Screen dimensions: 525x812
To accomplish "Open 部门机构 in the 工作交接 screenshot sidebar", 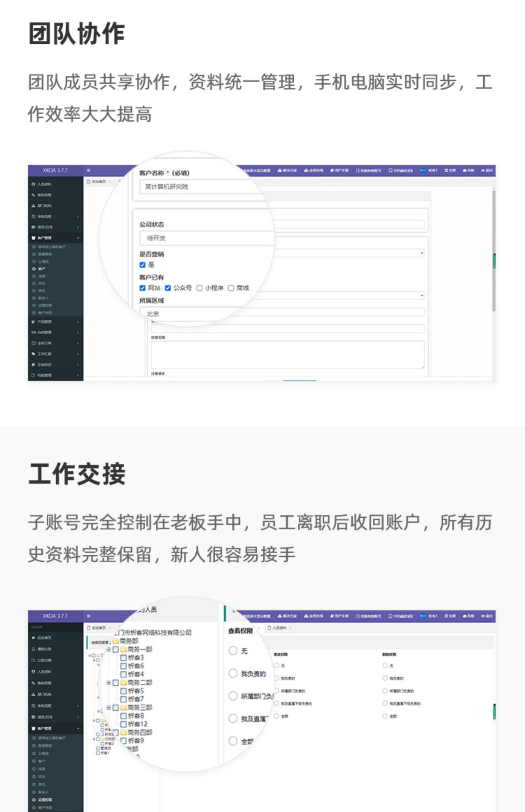I will click(41, 694).
